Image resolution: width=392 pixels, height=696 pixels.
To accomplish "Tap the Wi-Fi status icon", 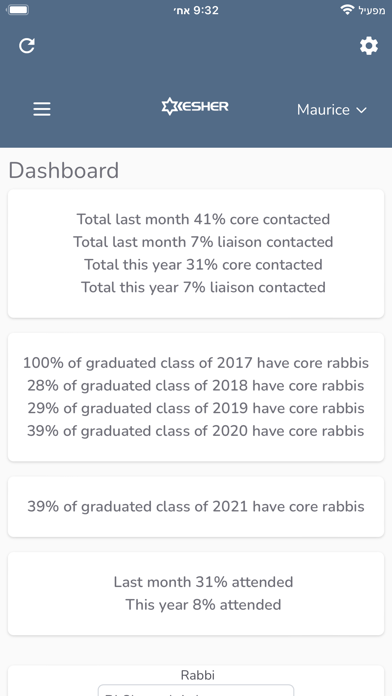I will 347,10.
